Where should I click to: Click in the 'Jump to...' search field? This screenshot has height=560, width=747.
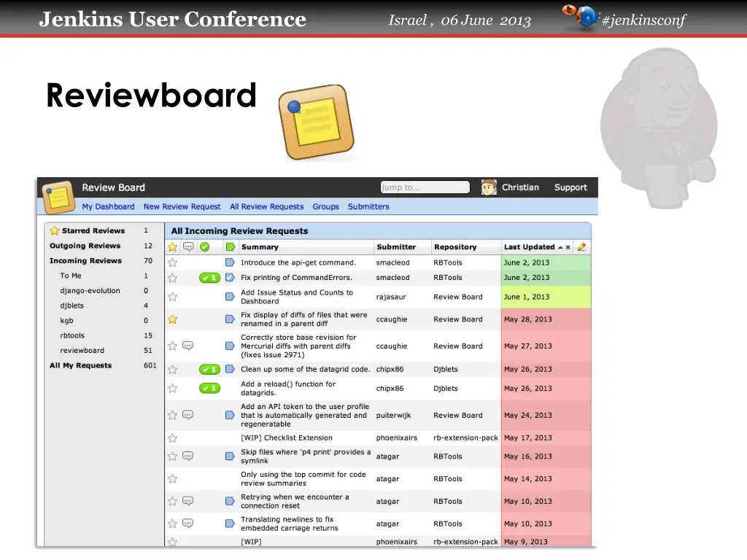pyautogui.click(x=425, y=187)
